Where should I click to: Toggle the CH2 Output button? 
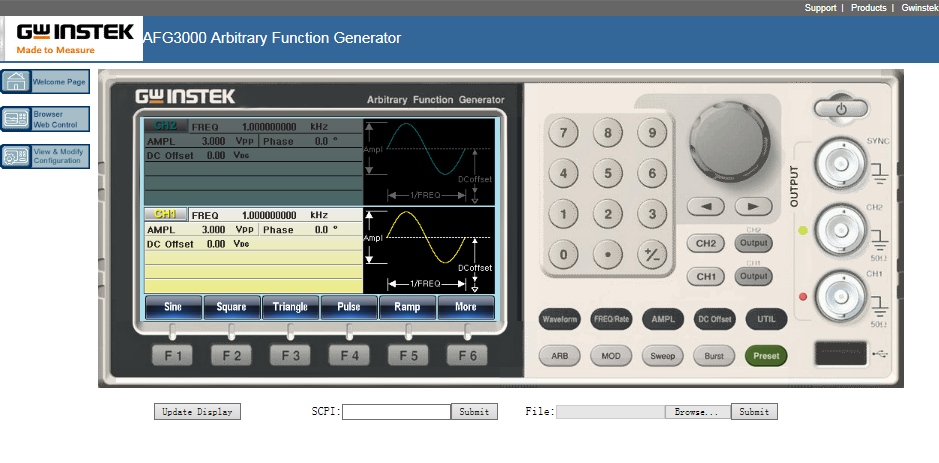753,243
